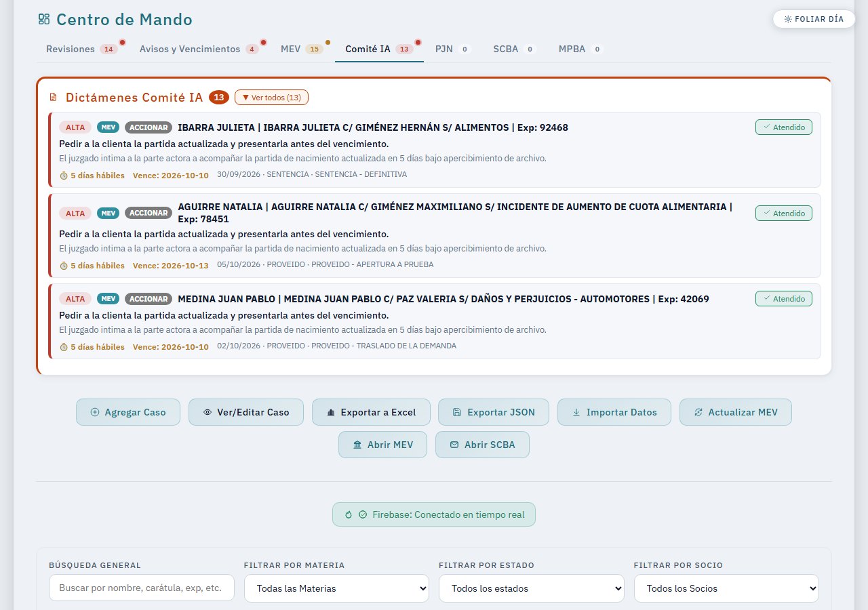Image resolution: width=868 pixels, height=610 pixels.
Task: Click the save icon in Exportar JSON
Action: point(457,412)
